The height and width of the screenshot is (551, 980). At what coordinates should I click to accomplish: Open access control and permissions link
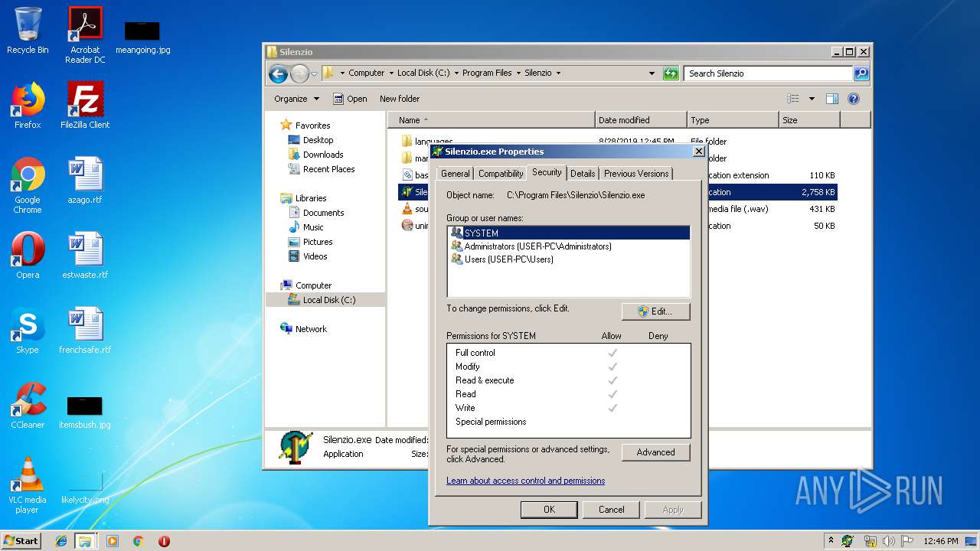[x=526, y=481]
